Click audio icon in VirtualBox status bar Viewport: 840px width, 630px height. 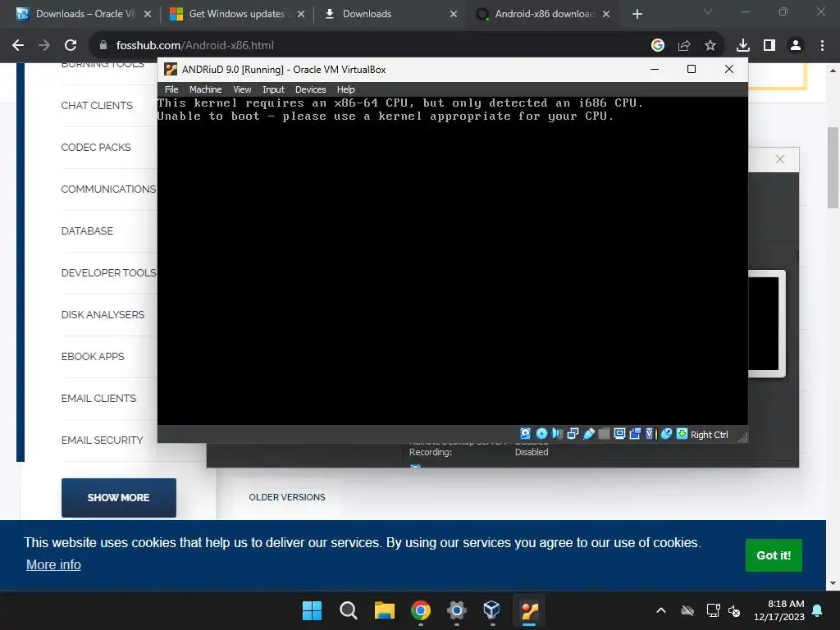point(557,434)
